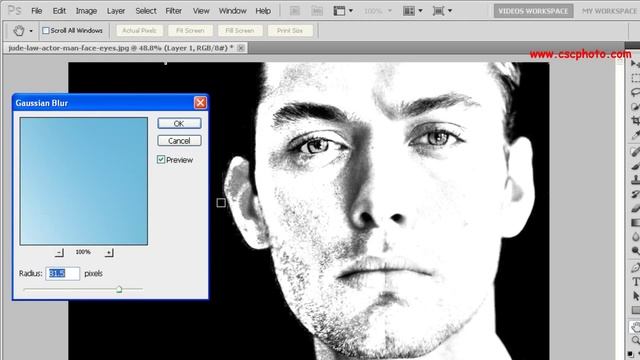The image size is (640, 360).
Task: Select the History Brush tool
Action: coord(635,194)
